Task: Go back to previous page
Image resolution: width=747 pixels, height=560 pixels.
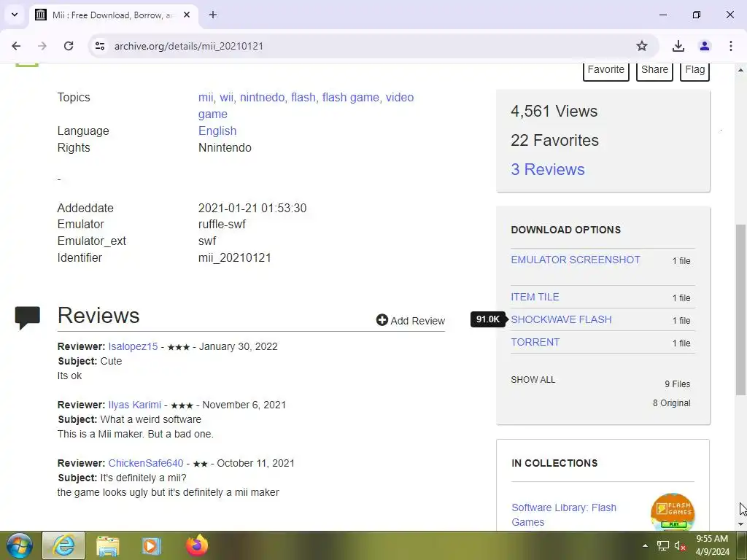Action: tap(16, 46)
